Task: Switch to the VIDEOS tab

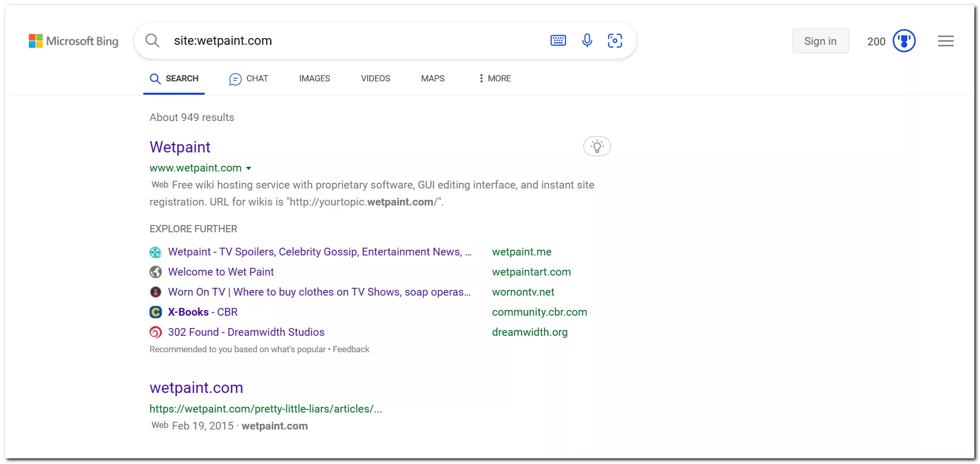Action: 375,78
